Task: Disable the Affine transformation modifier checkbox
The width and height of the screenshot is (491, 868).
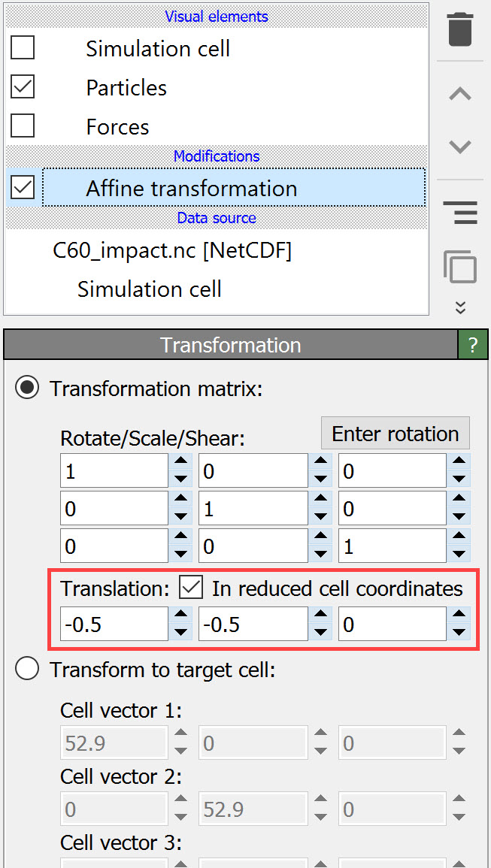Action: (23, 188)
